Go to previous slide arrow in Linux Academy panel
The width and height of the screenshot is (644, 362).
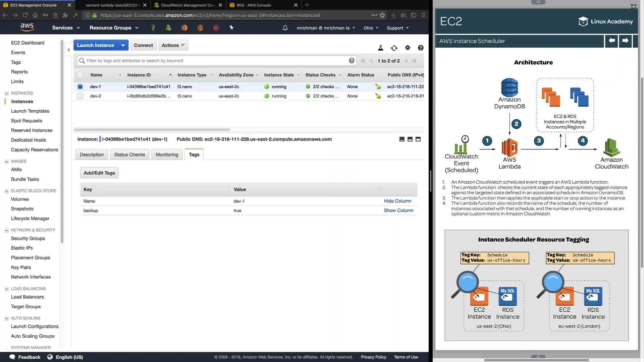pos(611,41)
